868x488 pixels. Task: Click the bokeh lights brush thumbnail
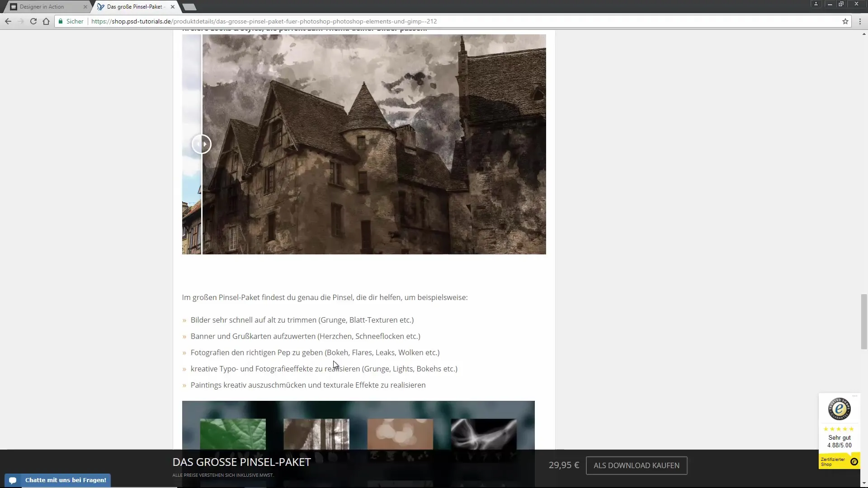click(400, 434)
